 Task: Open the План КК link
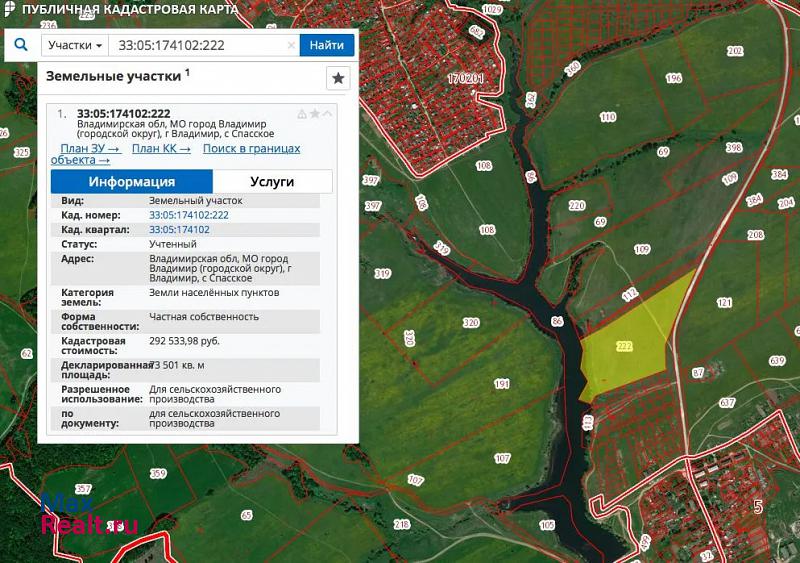pyautogui.click(x=161, y=149)
